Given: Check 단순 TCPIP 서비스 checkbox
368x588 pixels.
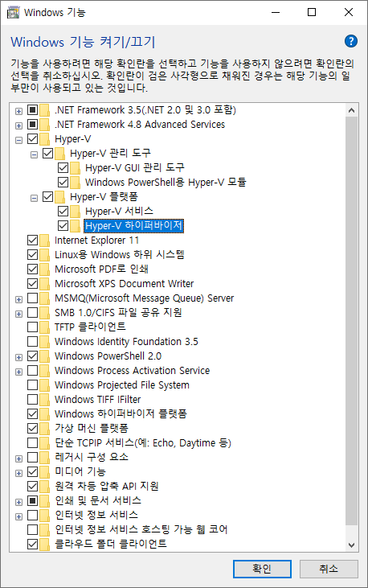Looking at the screenshot, I should pyautogui.click(x=33, y=442).
